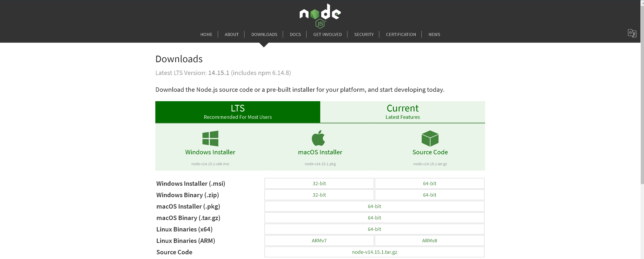Screen dimensions: 644x259
Task: Click Windows Installer 64-bit button
Action: point(429,183)
